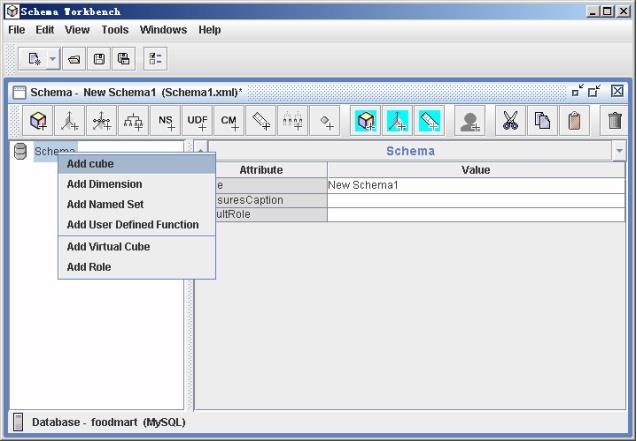Click the Open file toolbar icon
Image resolution: width=637 pixels, height=441 pixels.
(74, 59)
